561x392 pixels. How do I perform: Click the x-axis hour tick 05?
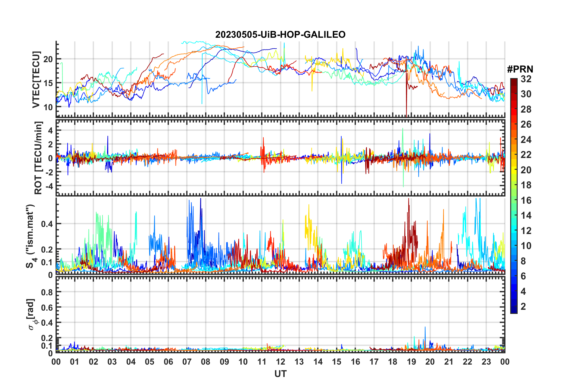(x=150, y=362)
